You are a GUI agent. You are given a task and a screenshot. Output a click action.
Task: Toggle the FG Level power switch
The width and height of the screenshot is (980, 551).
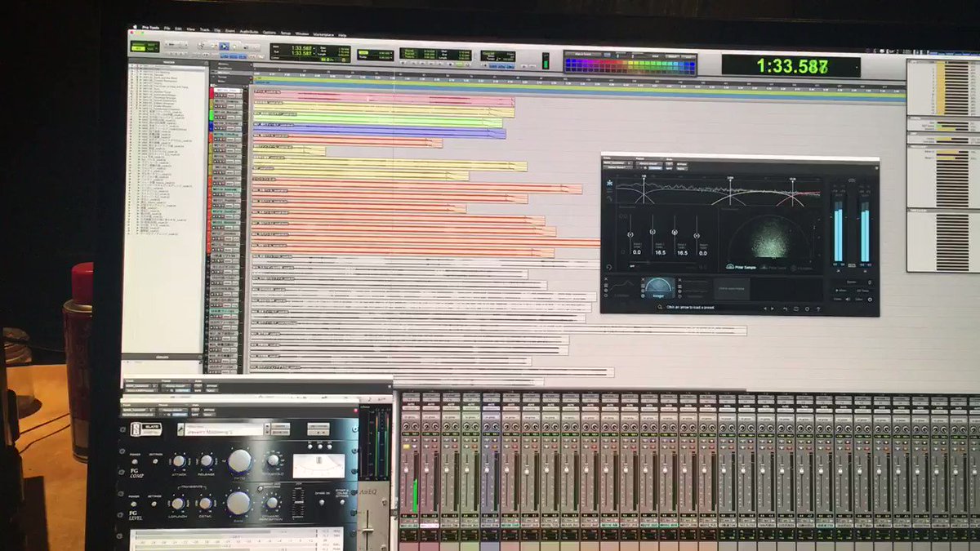point(134,504)
